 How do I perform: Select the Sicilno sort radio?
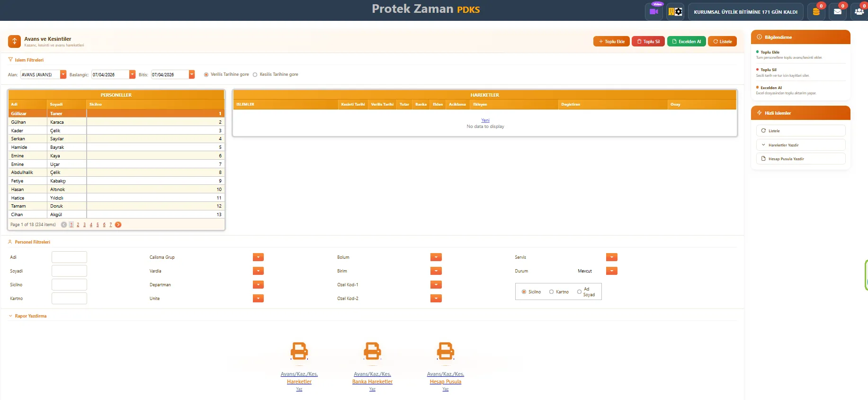tap(524, 292)
